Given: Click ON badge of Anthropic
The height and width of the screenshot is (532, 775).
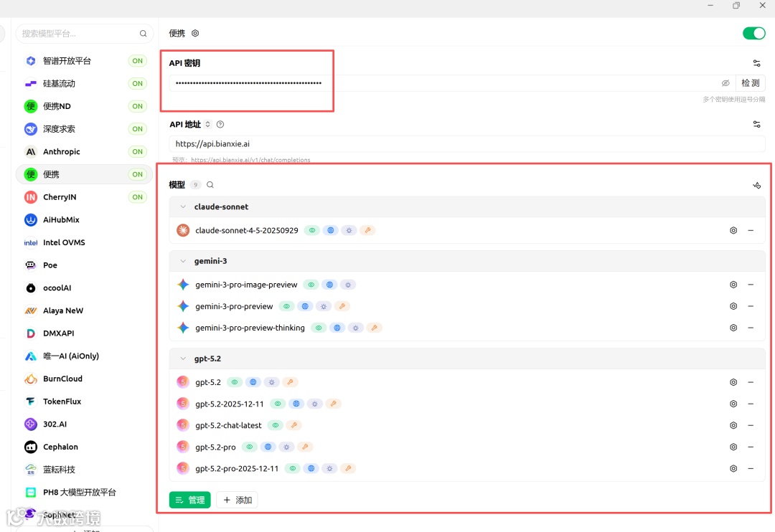Looking at the screenshot, I should click(x=137, y=152).
